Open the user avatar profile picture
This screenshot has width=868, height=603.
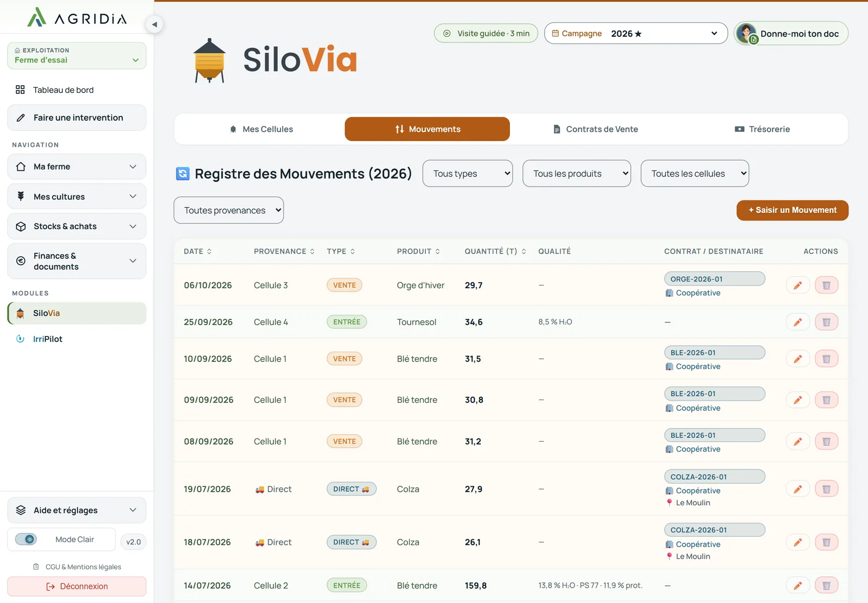point(746,34)
